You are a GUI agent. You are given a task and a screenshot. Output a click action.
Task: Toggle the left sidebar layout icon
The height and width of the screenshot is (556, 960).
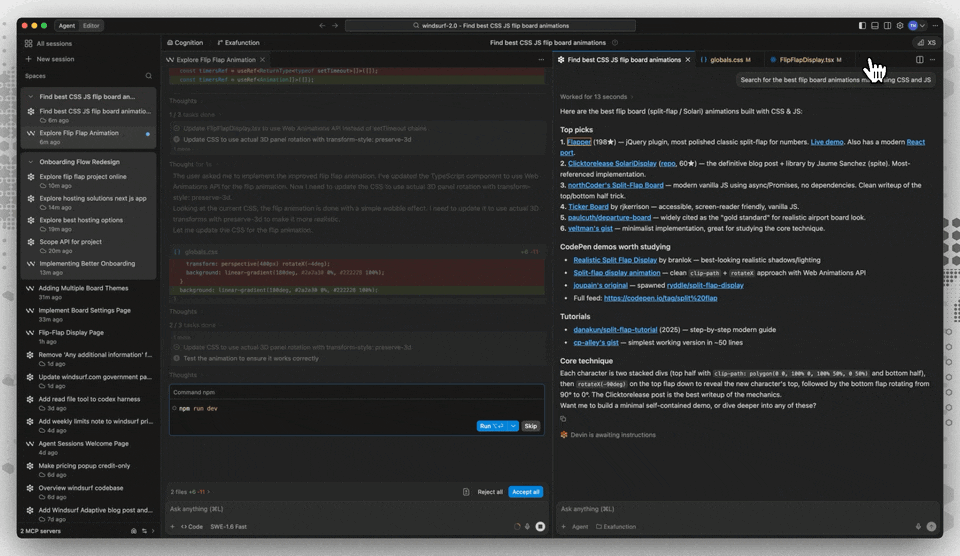point(862,26)
